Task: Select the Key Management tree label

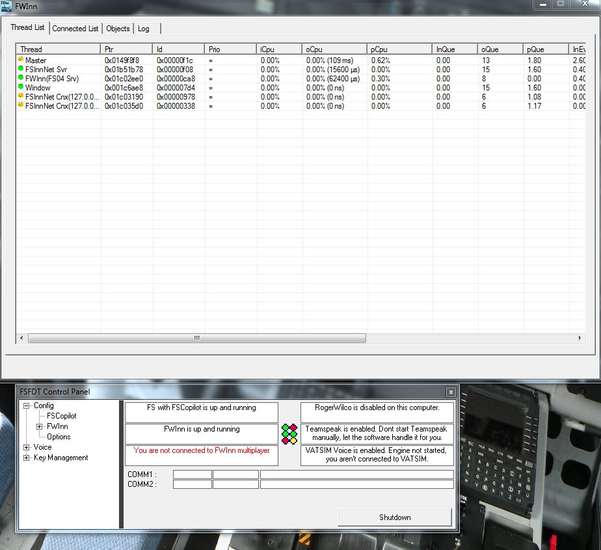Action: click(61, 458)
